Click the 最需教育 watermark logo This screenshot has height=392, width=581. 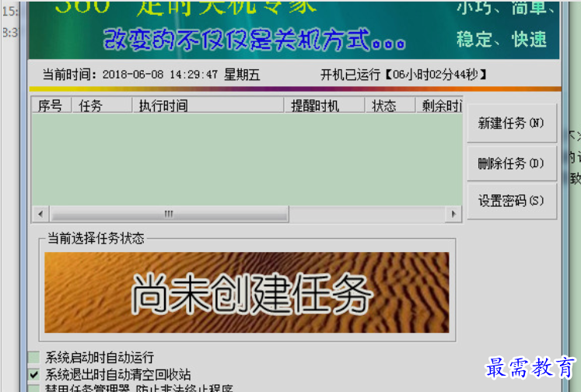coord(531,368)
